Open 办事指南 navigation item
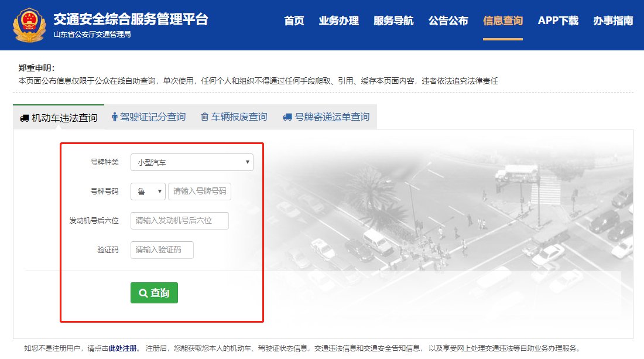Screen dimensions: 644x359 613,20
